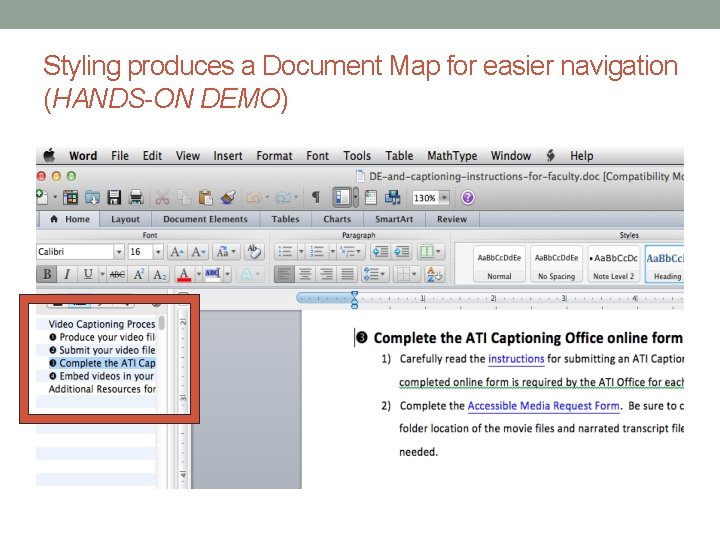Apply the Note Level 2 style
Viewport: 720px width, 540px height.
613,264
